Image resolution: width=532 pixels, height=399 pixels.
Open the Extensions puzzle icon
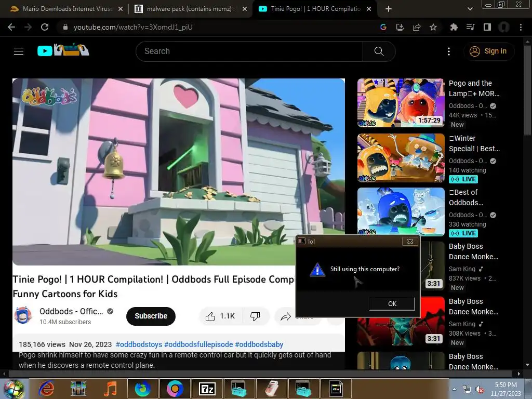[x=454, y=27]
